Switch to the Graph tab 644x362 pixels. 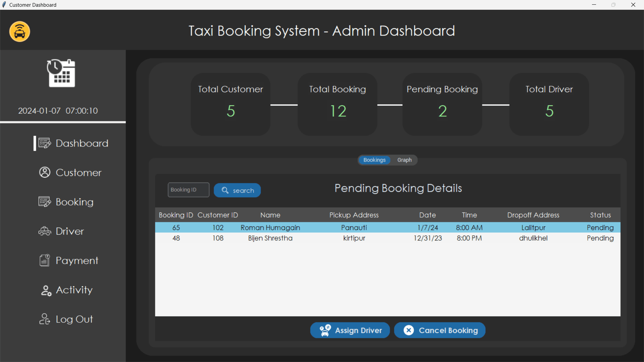[x=404, y=160]
